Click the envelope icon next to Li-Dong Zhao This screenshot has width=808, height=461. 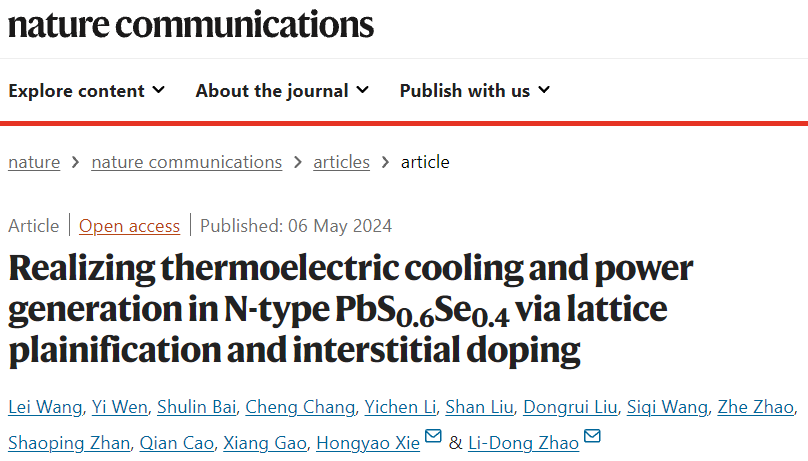(592, 436)
